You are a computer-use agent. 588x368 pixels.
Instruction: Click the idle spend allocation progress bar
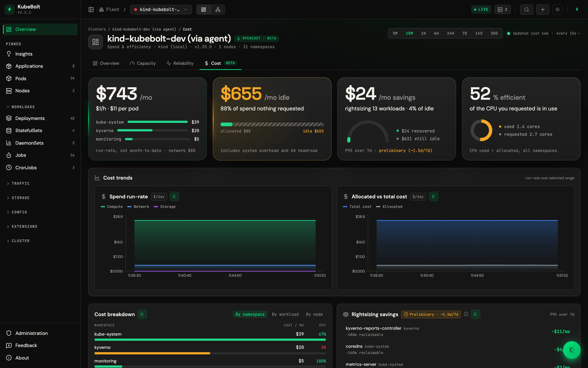pos(272,124)
